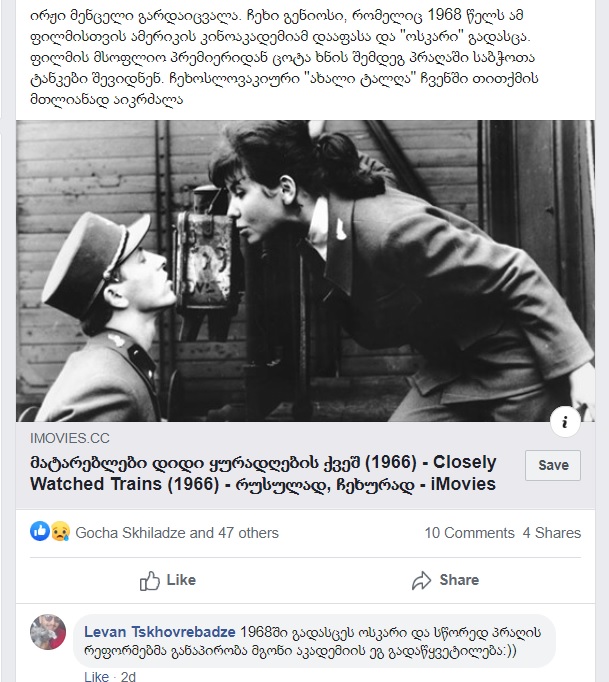Click Levan's comment text bubble
The image size is (609, 682).
click(314, 641)
